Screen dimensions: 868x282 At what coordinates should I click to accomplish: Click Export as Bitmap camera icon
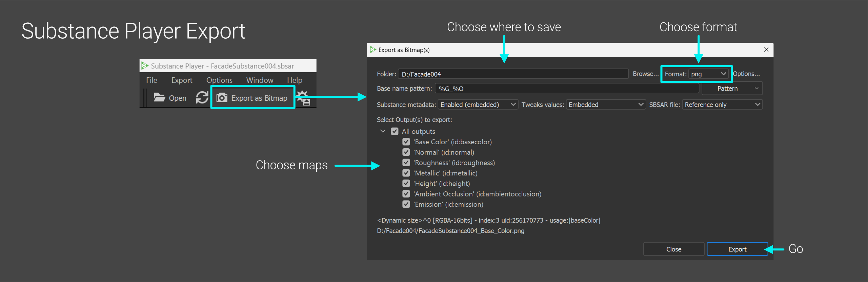(x=222, y=98)
